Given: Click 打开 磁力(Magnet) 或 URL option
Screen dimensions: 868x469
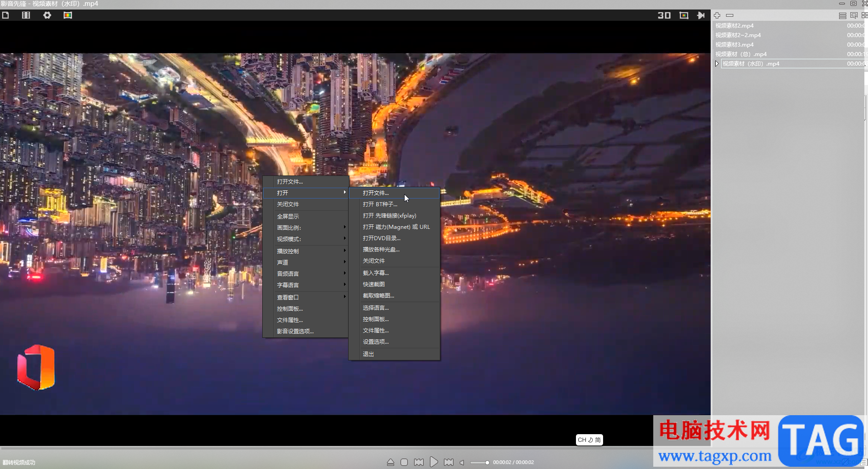Looking at the screenshot, I should tap(394, 227).
